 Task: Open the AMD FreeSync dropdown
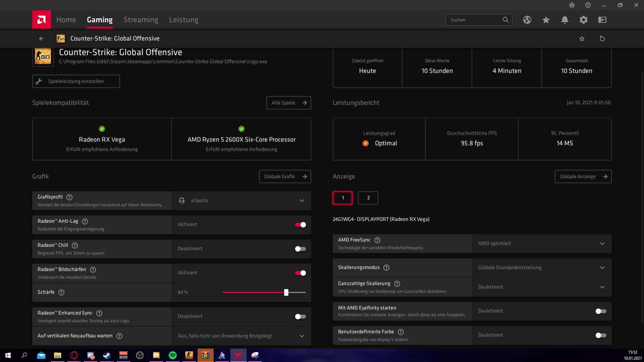click(x=542, y=244)
